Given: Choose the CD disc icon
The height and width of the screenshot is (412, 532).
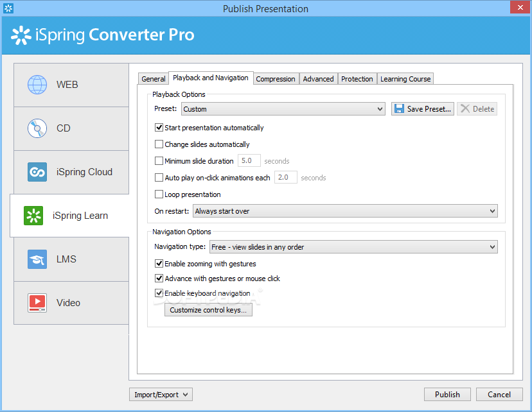Looking at the screenshot, I should point(37,128).
